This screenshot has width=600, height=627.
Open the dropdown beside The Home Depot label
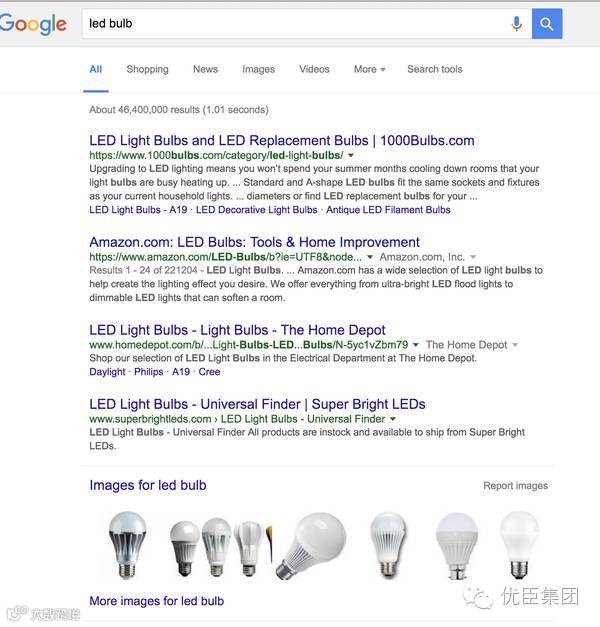pos(515,345)
